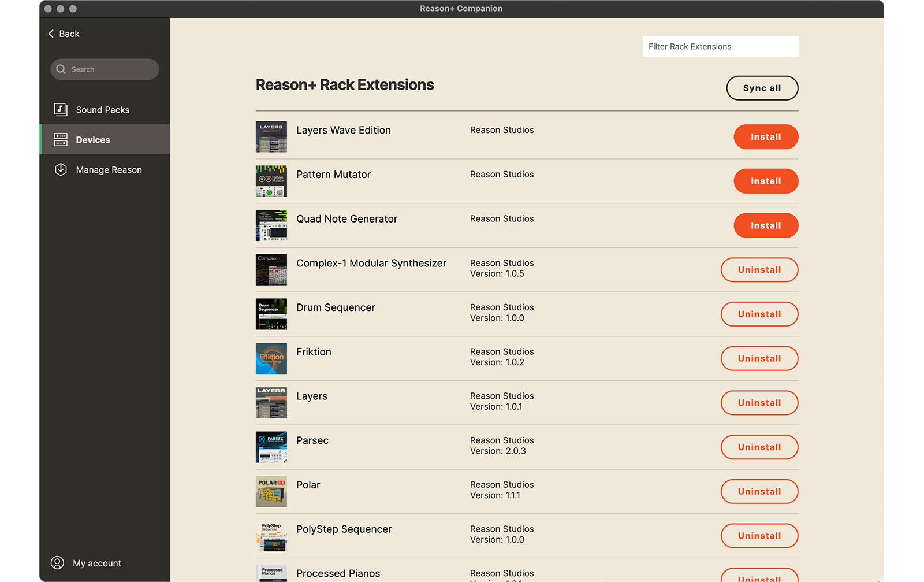The image size is (924, 582).
Task: Uninstall Parsec
Action: click(759, 447)
